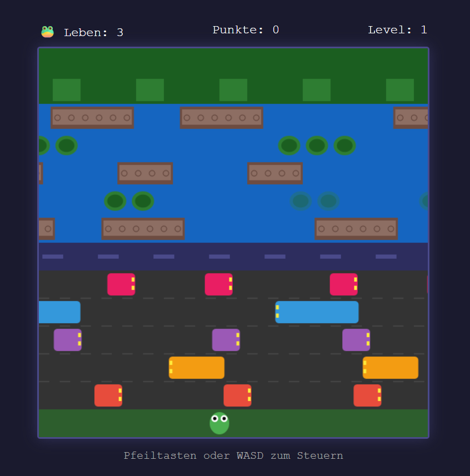Click the middle long log in top river row

(222, 118)
